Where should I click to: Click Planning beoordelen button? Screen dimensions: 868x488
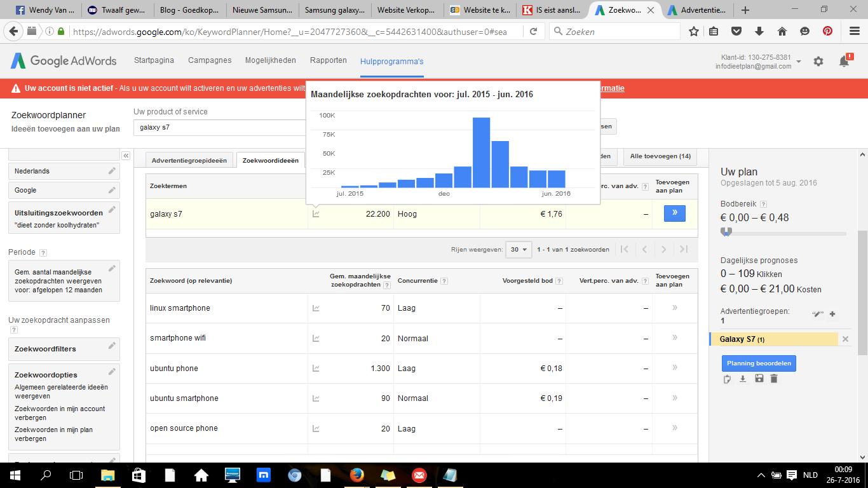[x=759, y=363]
